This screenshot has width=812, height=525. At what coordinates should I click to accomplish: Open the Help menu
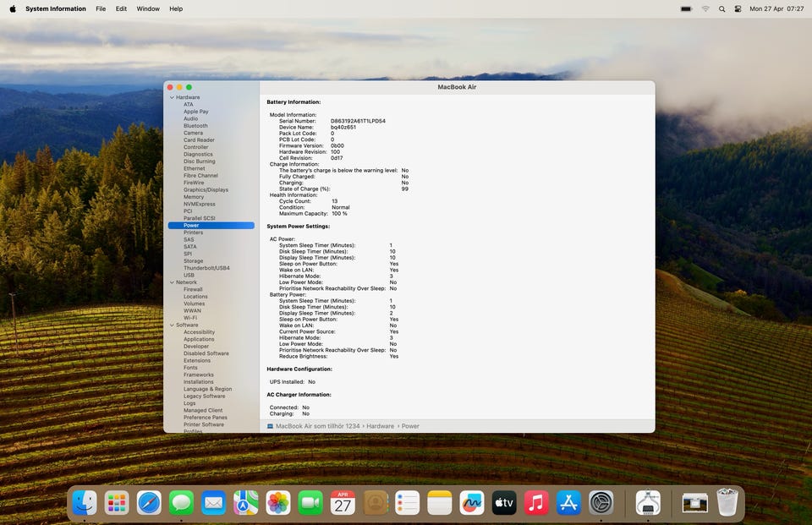pyautogui.click(x=176, y=8)
